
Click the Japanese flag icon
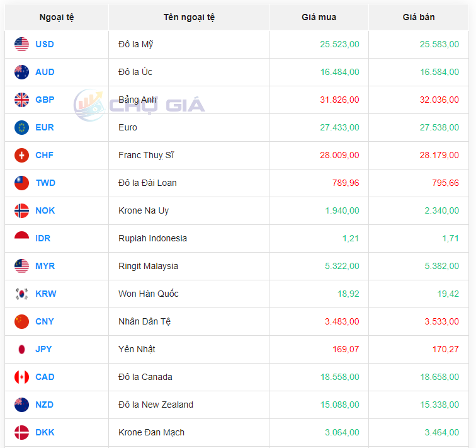21,349
